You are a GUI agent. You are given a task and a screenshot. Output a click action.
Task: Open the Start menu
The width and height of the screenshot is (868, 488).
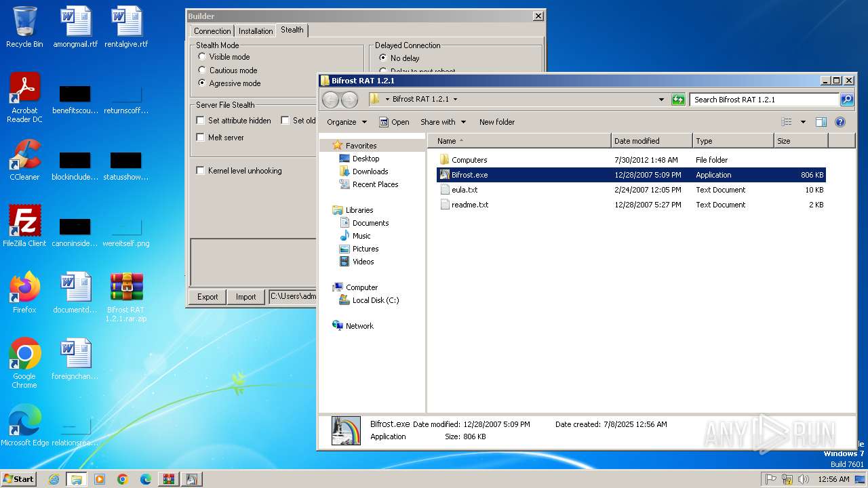18,479
